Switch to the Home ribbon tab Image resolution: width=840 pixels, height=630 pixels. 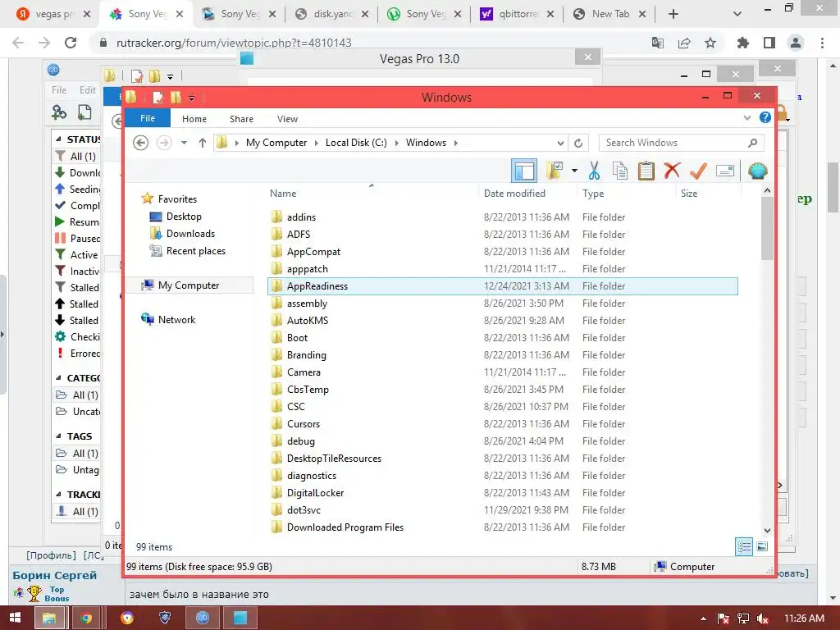tap(194, 119)
